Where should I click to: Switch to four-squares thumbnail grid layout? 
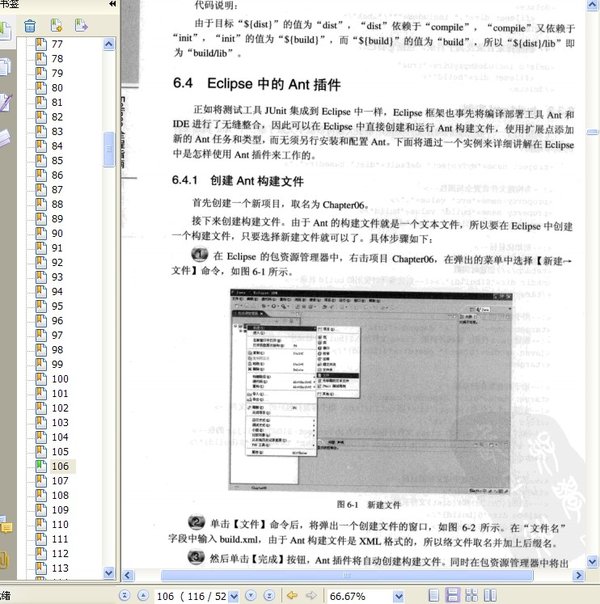[x=471, y=596]
